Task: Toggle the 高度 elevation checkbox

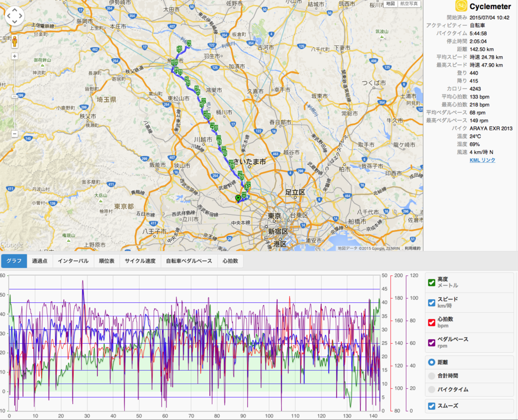Action: (x=431, y=283)
